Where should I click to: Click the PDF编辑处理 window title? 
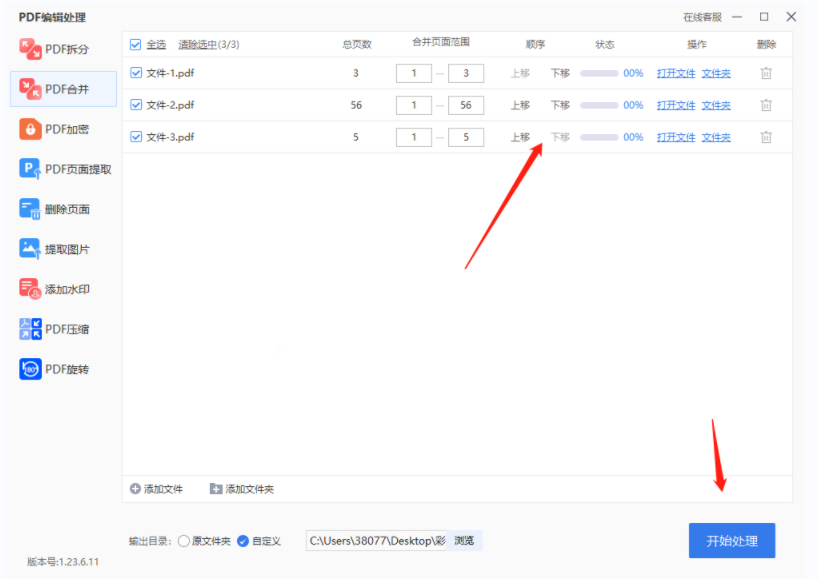click(52, 17)
